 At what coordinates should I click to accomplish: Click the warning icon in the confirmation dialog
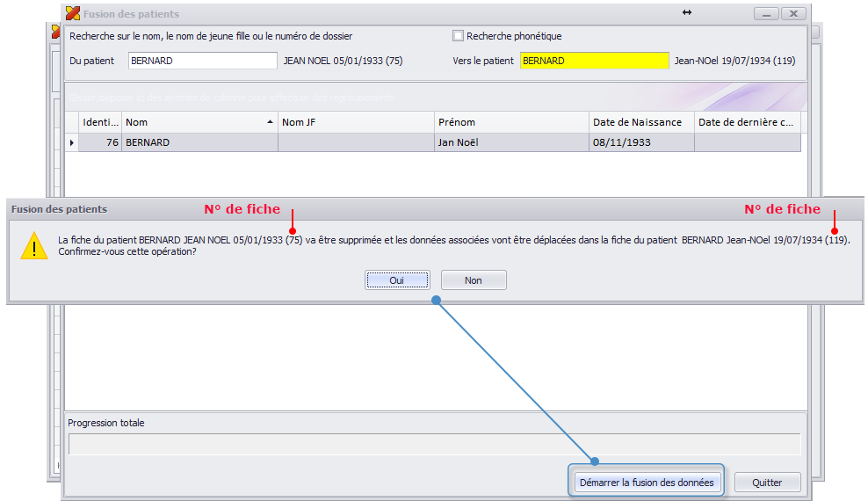pos(34,245)
